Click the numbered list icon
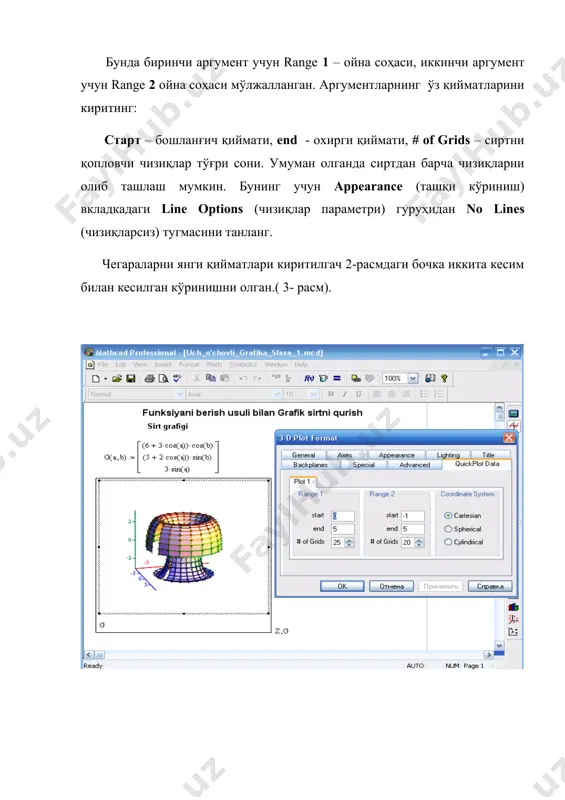 point(438,394)
